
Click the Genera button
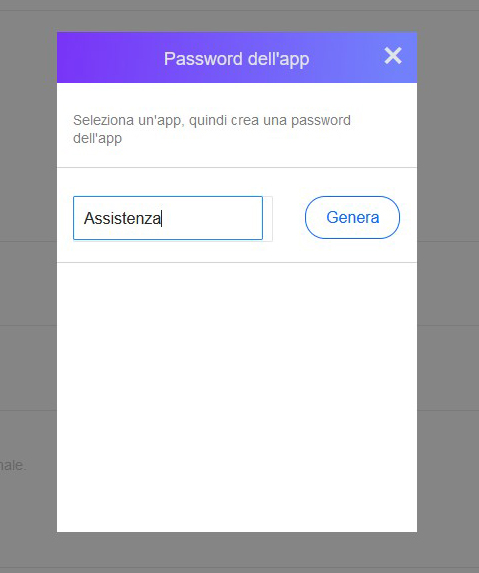(x=352, y=217)
